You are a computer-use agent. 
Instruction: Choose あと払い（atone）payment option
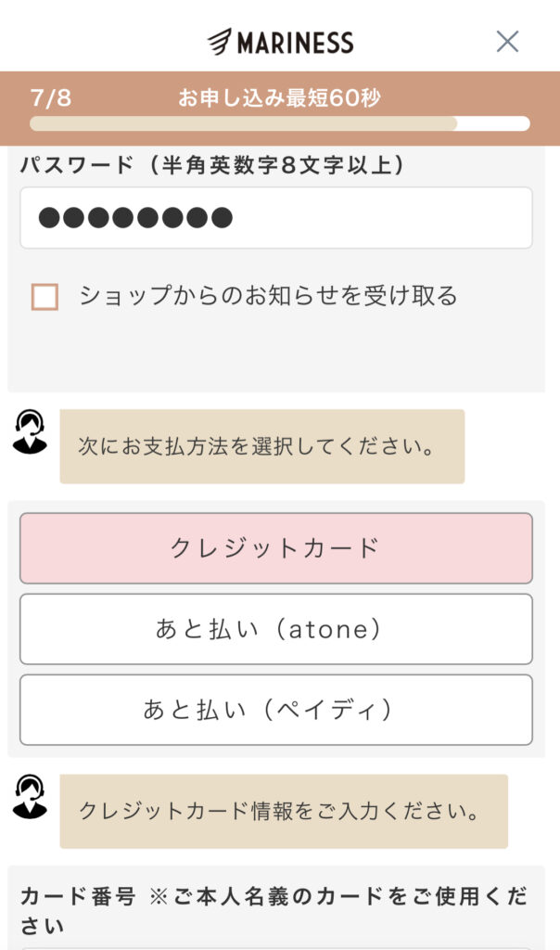click(276, 629)
